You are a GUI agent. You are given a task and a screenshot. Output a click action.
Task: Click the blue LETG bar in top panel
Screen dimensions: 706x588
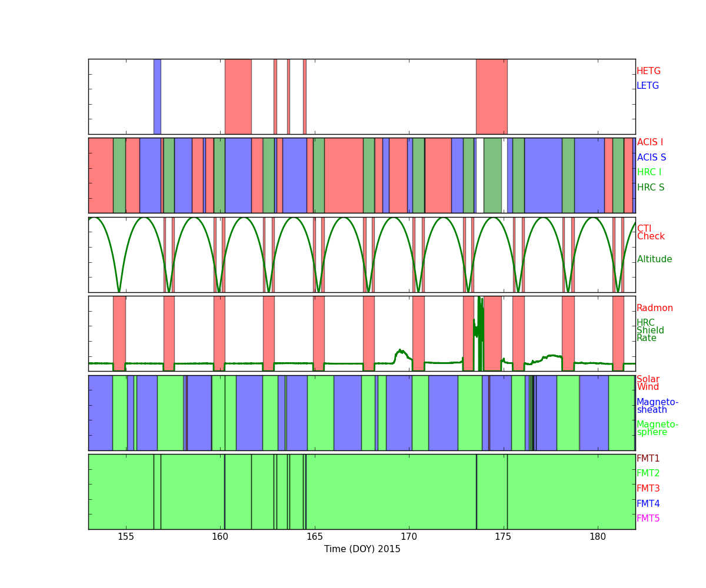pos(157,96)
